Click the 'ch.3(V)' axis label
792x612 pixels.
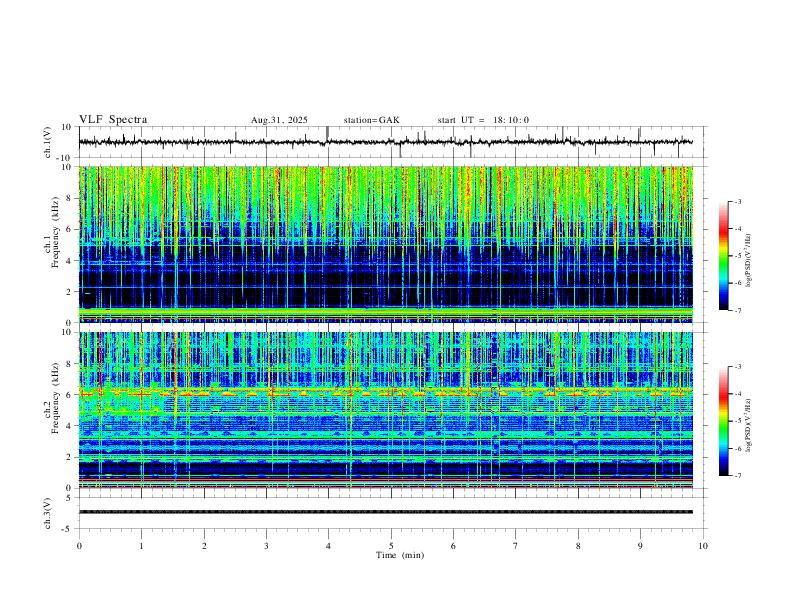tap(48, 513)
